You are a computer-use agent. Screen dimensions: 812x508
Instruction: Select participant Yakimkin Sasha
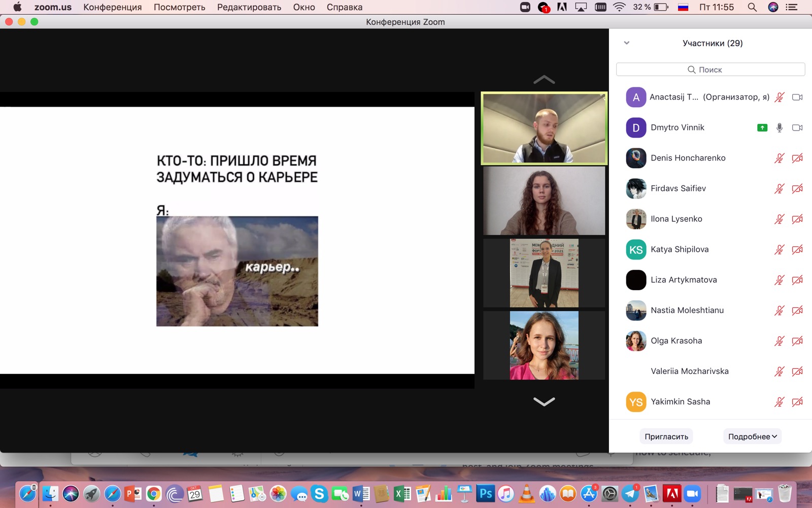coord(710,402)
